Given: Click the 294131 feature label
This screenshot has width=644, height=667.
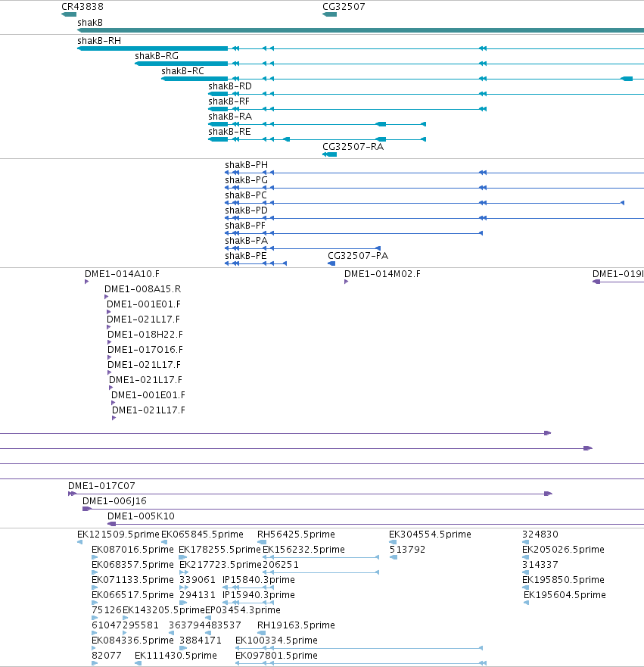Looking at the screenshot, I should [x=198, y=595].
